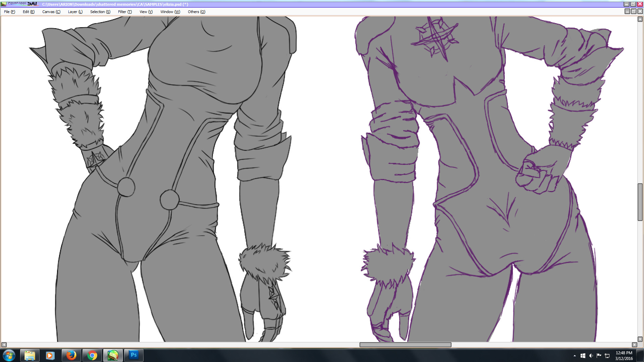644x362 pixels.
Task: Click the vertical scrollbar down arrow
Action: (640, 339)
